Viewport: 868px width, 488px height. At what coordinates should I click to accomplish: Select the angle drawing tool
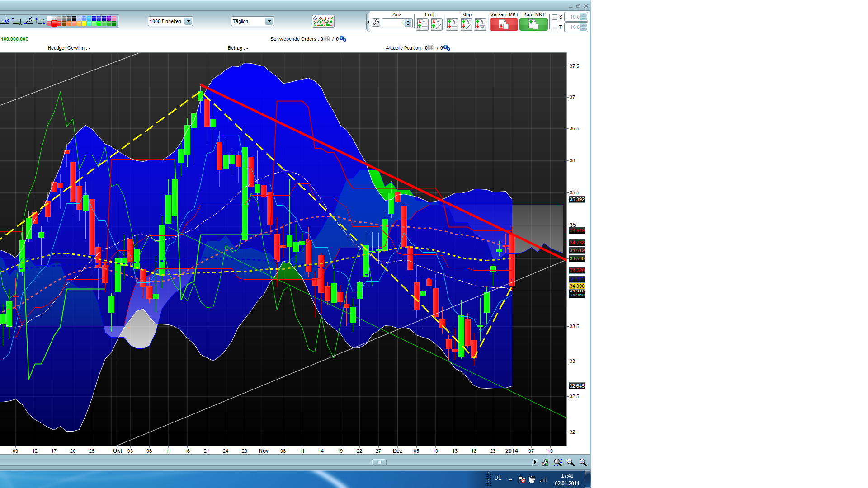click(x=5, y=21)
